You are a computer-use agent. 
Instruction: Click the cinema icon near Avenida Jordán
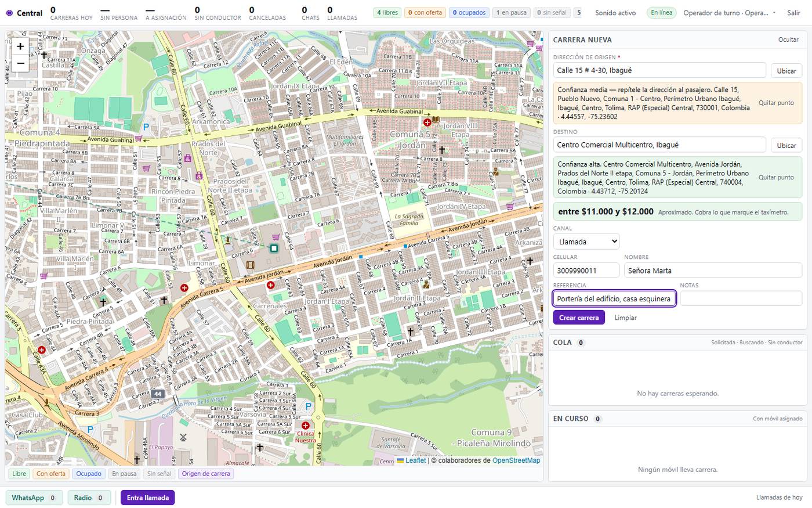250,265
